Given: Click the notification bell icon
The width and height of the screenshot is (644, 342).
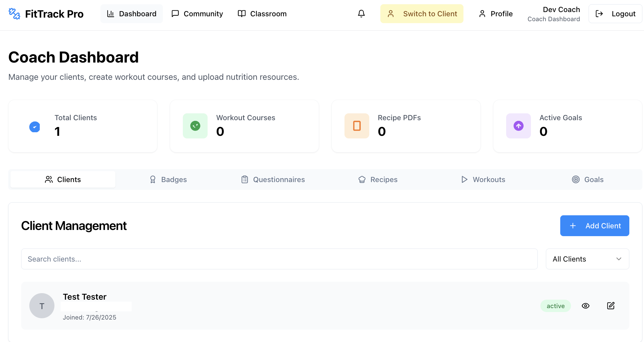Looking at the screenshot, I should (x=361, y=14).
